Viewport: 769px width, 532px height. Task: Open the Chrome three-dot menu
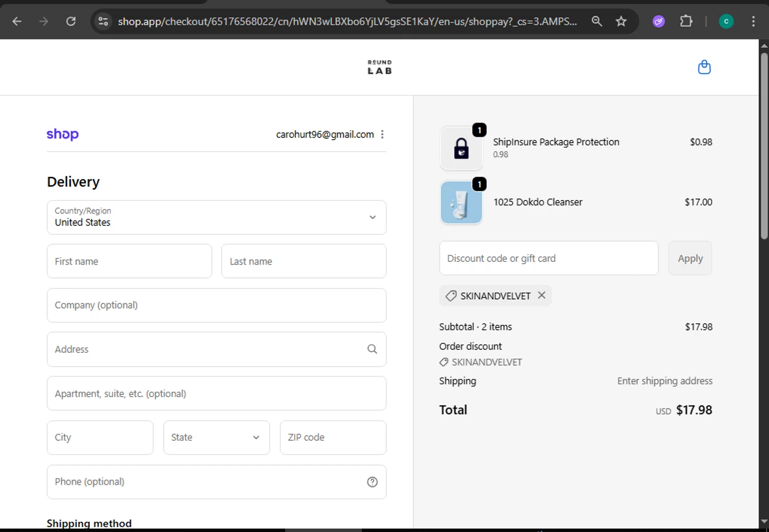753,21
